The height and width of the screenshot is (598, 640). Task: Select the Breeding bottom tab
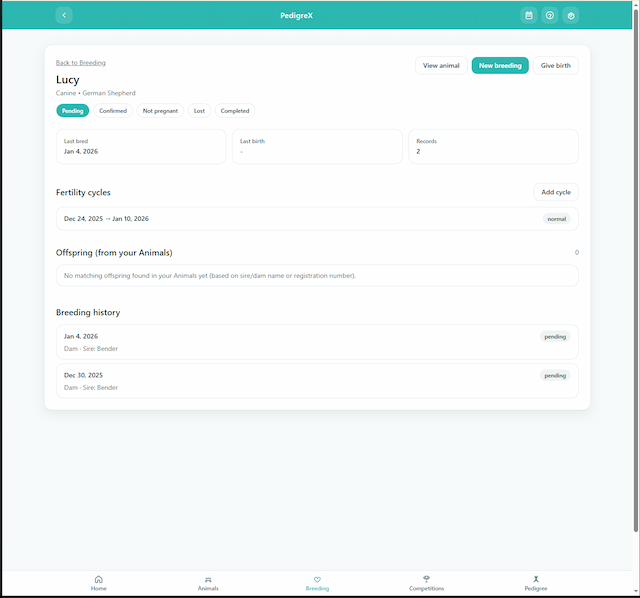[x=317, y=583]
